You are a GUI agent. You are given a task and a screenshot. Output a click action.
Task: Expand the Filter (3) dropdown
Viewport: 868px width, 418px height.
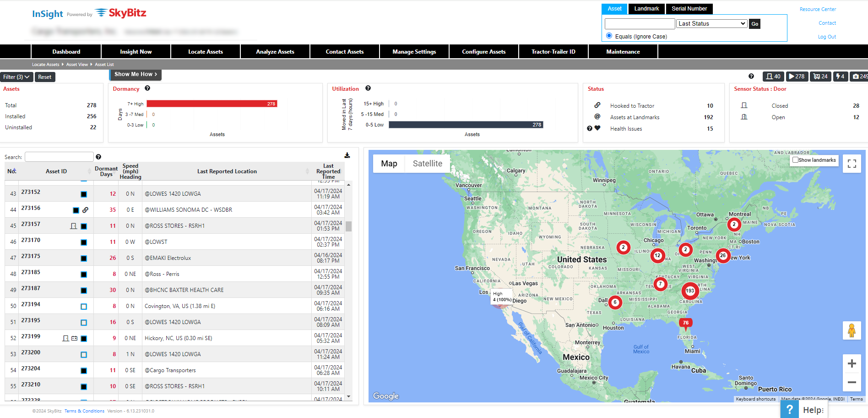click(x=16, y=77)
